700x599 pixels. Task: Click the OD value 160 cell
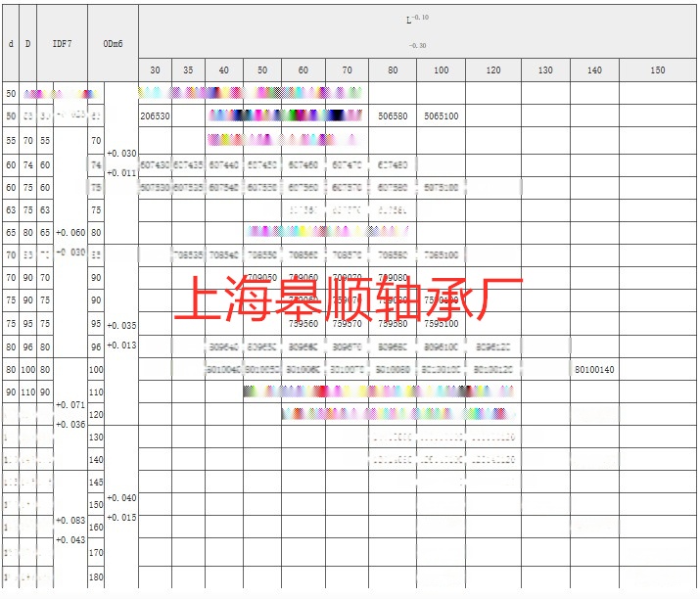[96, 528]
